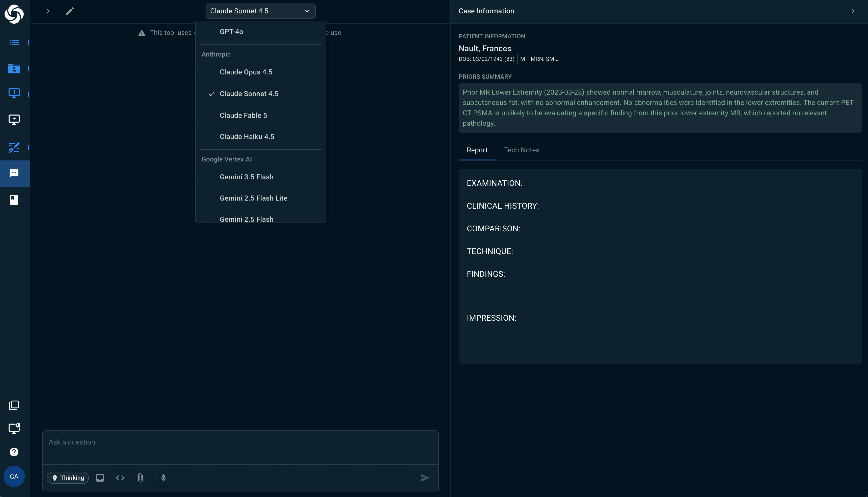This screenshot has width=868, height=497.
Task: Open the CA user avatar
Action: click(14, 476)
